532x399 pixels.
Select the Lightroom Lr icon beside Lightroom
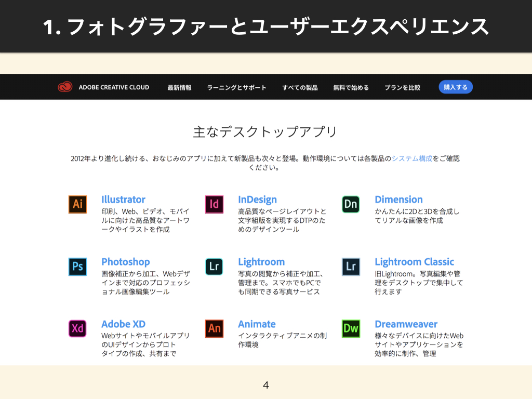215,267
